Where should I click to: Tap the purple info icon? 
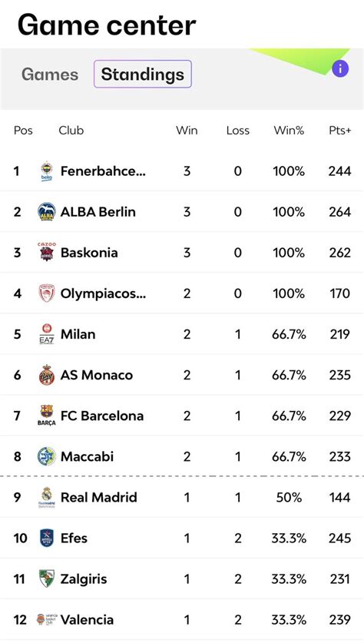(x=340, y=69)
